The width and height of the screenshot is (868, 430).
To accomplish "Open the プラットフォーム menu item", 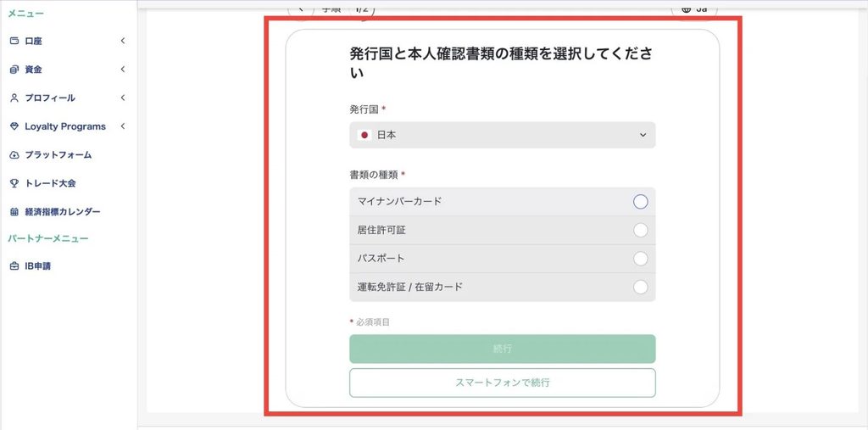I will coord(50,155).
